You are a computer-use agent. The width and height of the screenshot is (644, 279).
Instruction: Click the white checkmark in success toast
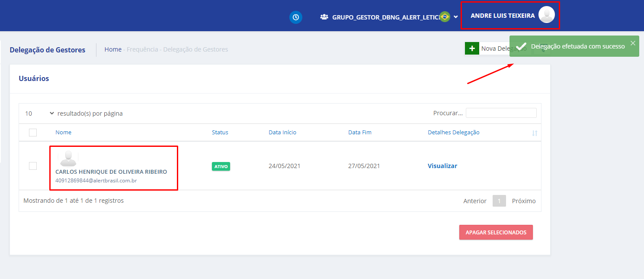(521, 46)
